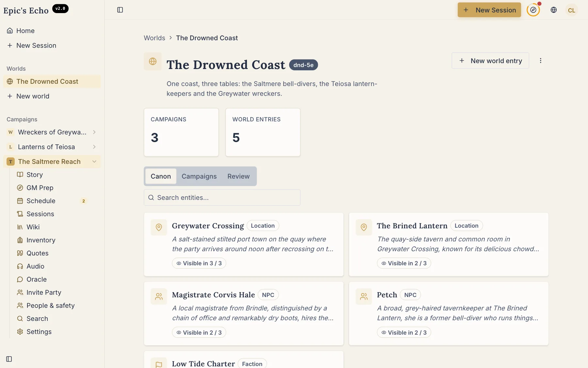Expand Lanterns of Teiosa campaign chevron
This screenshot has height=368, width=588.
coord(94,147)
